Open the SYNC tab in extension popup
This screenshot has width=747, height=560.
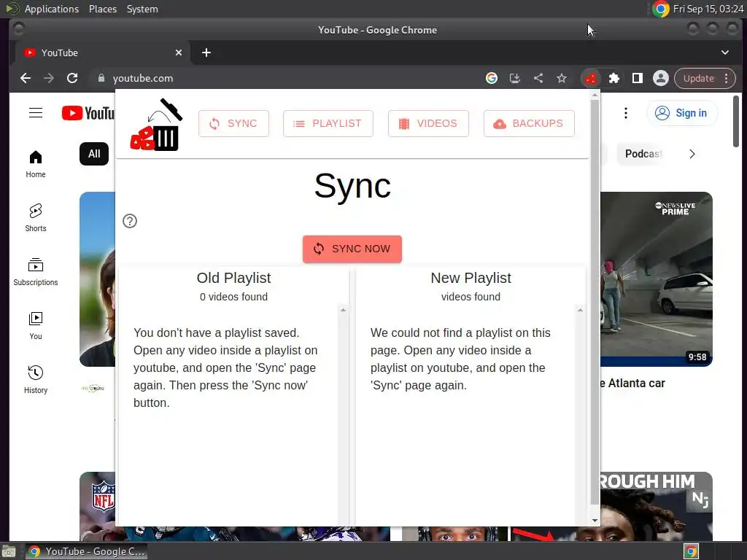[x=233, y=123]
